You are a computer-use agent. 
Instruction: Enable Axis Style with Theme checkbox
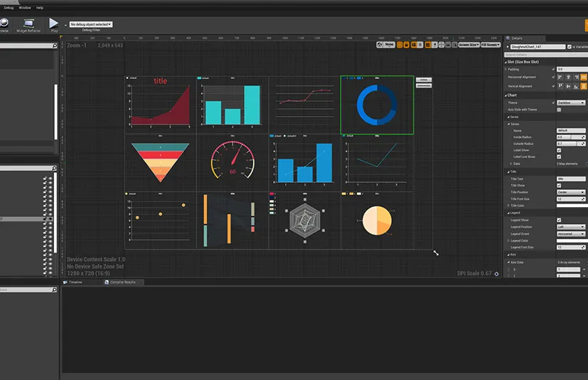pyautogui.click(x=559, y=110)
